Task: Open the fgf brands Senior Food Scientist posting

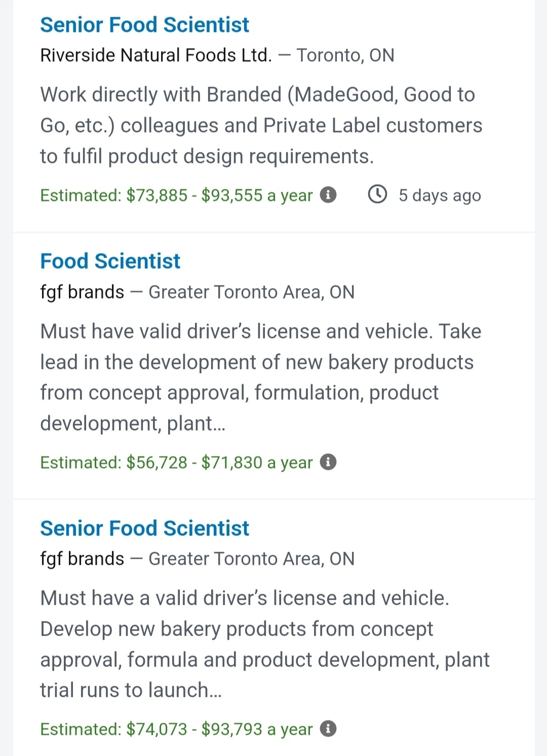Action: (144, 528)
